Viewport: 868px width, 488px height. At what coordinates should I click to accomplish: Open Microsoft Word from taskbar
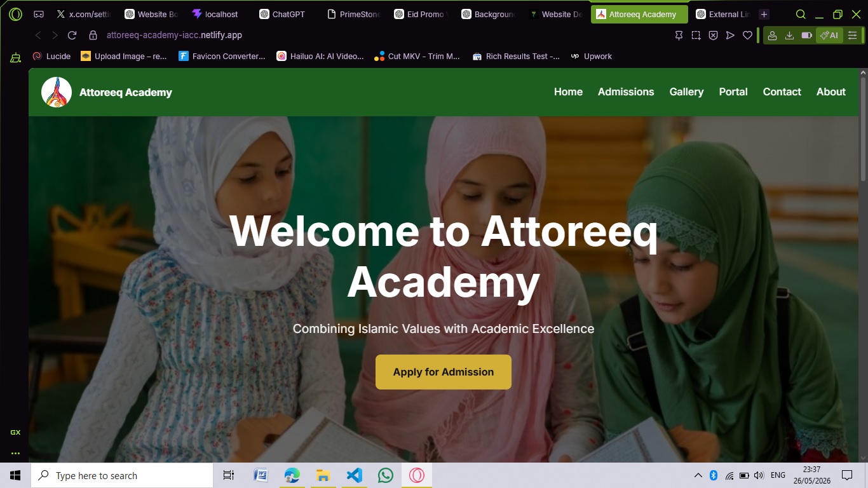260,475
